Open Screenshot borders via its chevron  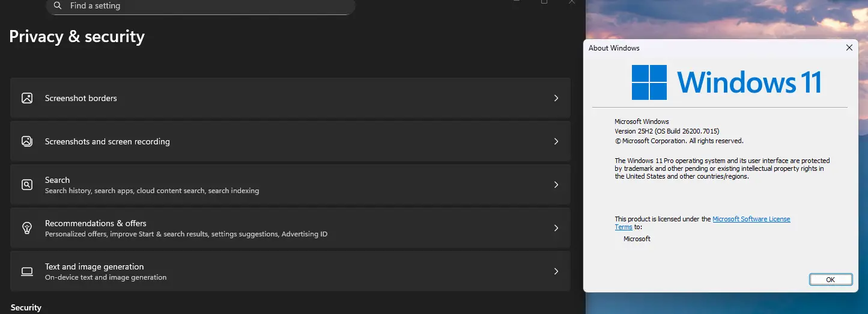pyautogui.click(x=556, y=98)
